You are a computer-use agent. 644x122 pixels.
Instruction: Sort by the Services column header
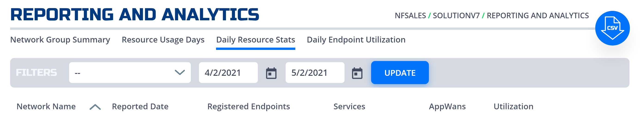tap(349, 107)
